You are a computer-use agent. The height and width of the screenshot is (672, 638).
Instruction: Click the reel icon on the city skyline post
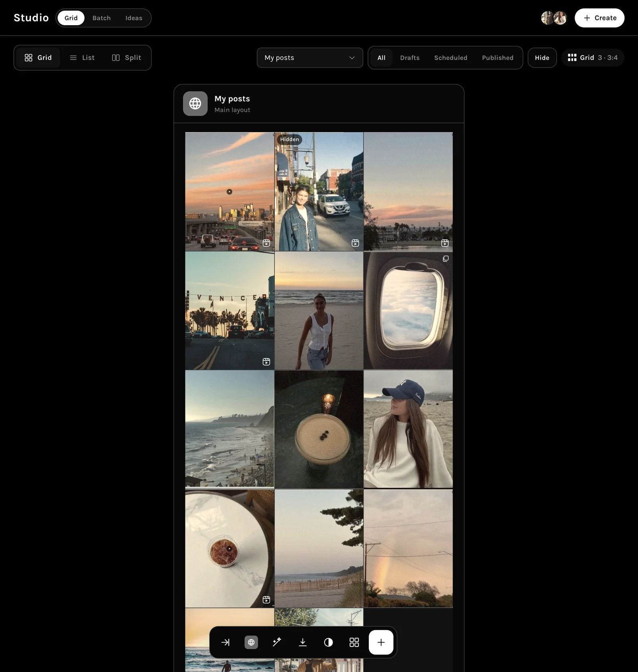(266, 243)
